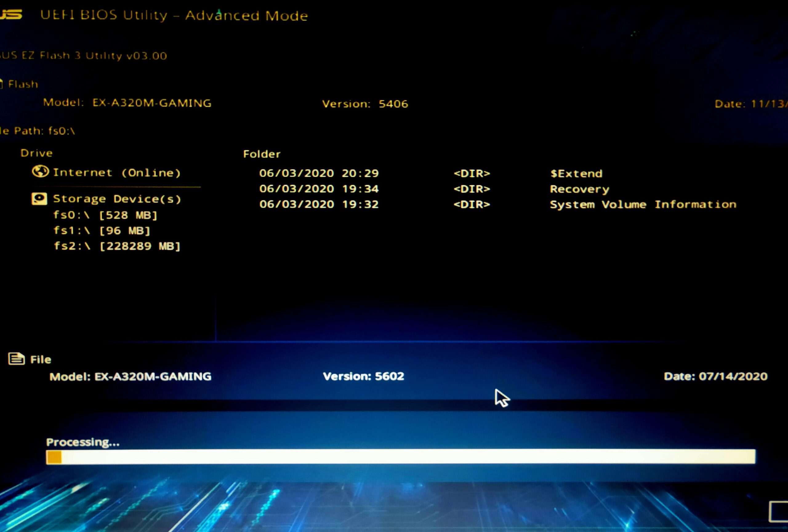
Task: Click the 06/03/2020 20:29 date entry
Action: tap(319, 173)
